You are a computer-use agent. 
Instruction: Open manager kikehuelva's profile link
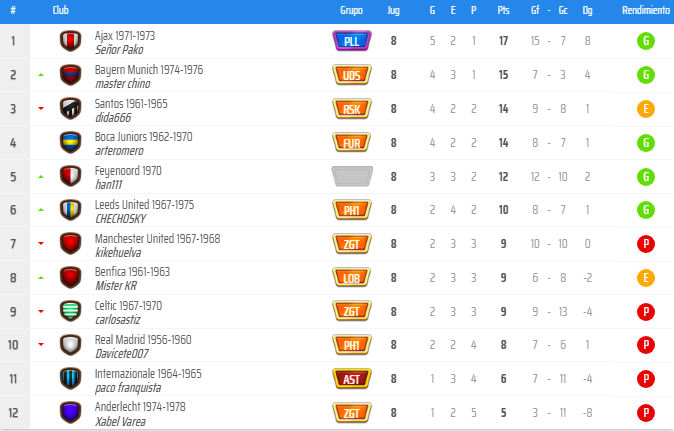(118, 253)
